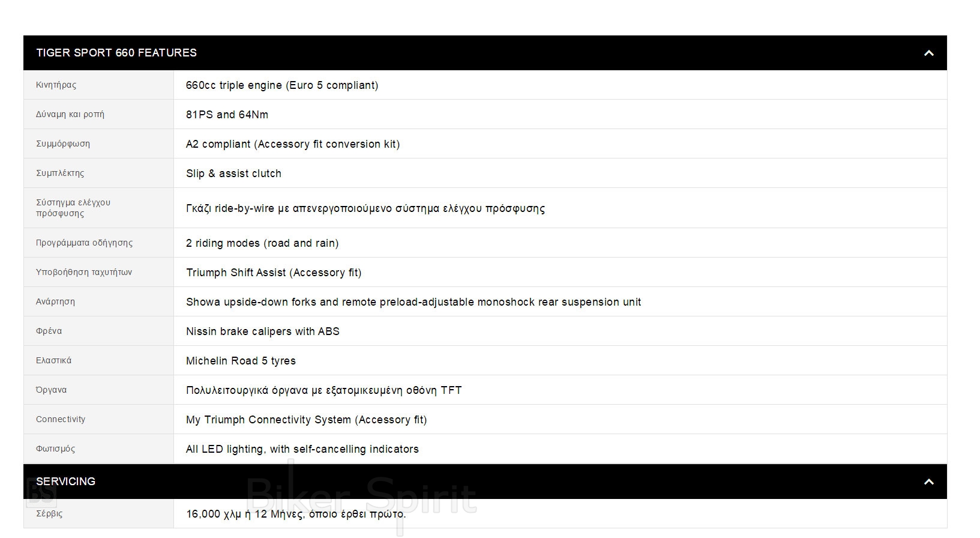Select the Slip & assist clutch value
Viewport: 980px width, 538px height.
[233, 174]
